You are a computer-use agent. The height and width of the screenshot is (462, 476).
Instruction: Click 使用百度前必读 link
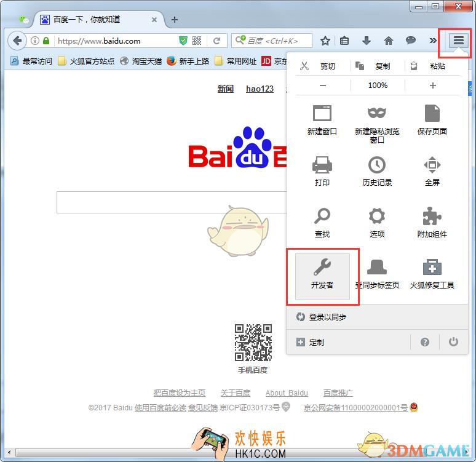[x=161, y=407]
